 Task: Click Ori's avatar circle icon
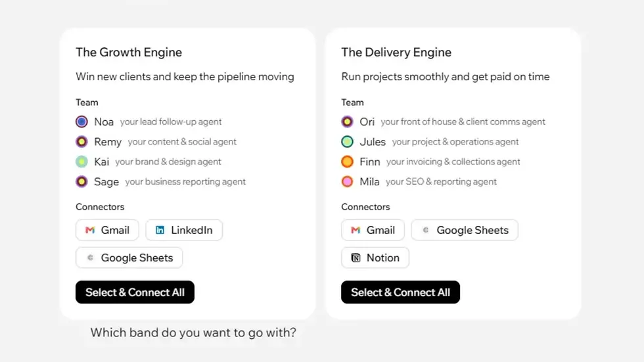click(347, 122)
